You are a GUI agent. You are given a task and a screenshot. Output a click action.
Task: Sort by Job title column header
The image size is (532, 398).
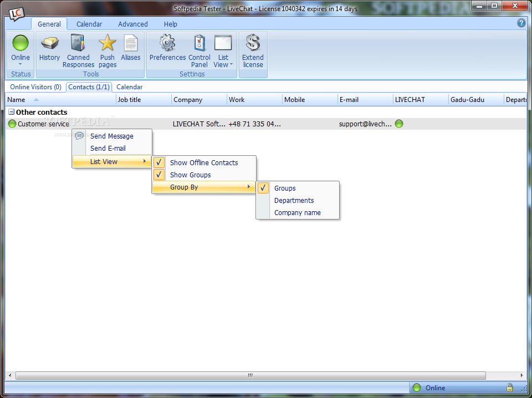[x=144, y=99]
